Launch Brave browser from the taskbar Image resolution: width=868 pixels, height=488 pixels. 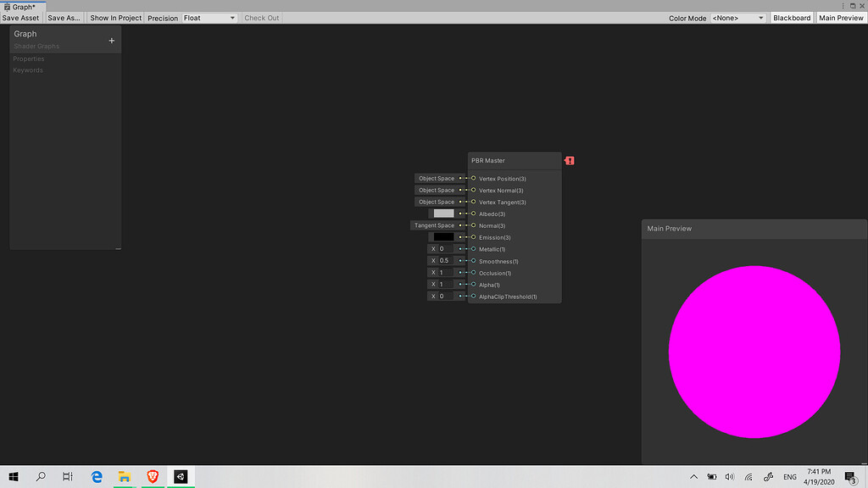coord(152,476)
